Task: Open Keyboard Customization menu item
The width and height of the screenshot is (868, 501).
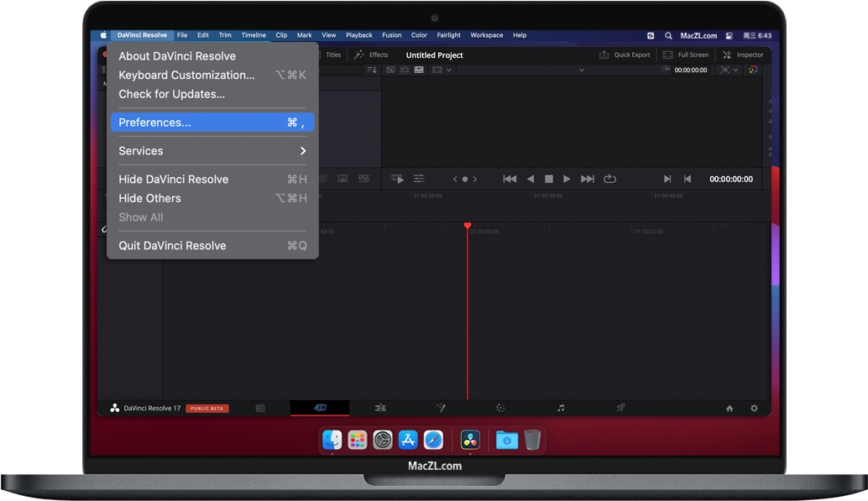Action: (212, 75)
